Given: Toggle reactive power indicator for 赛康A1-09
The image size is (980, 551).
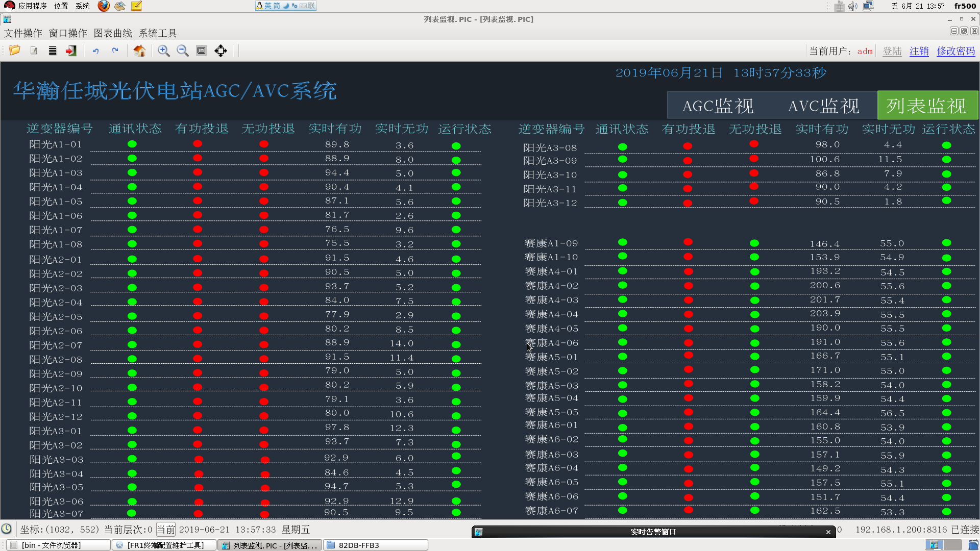Looking at the screenshot, I should (x=754, y=243).
